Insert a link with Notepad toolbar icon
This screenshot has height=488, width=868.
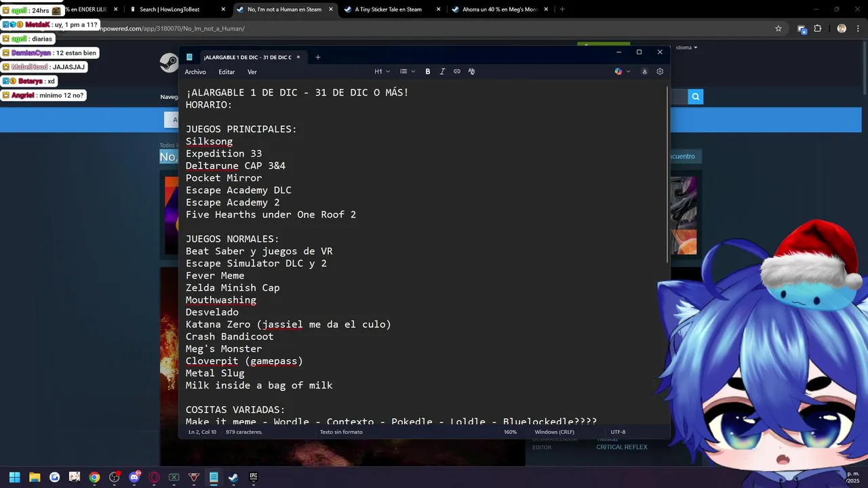pos(457,71)
